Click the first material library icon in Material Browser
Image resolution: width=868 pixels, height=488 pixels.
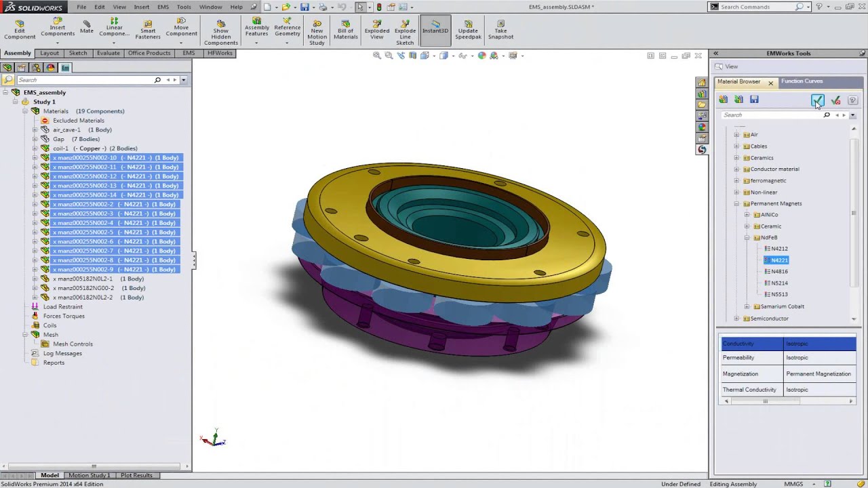pos(724,100)
